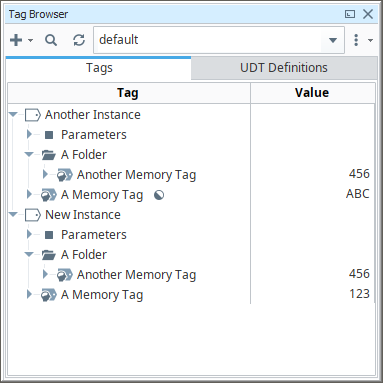The height and width of the screenshot is (383, 383).
Task: Click the Tag column header
Action: point(128,93)
